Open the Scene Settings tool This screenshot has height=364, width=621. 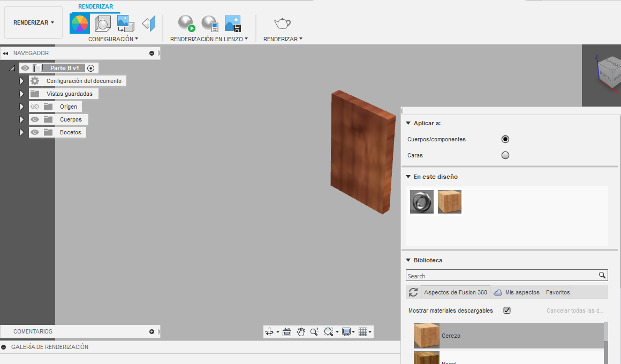[x=103, y=24]
